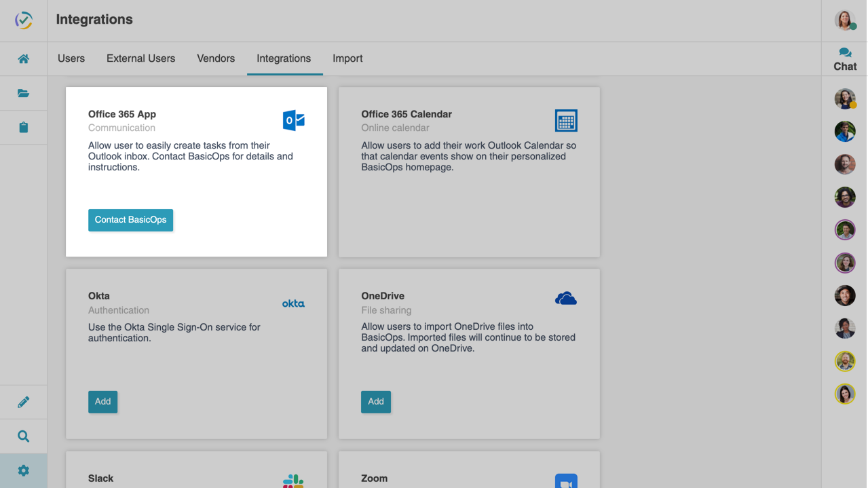Go to Home via sidebar icon

click(x=23, y=59)
